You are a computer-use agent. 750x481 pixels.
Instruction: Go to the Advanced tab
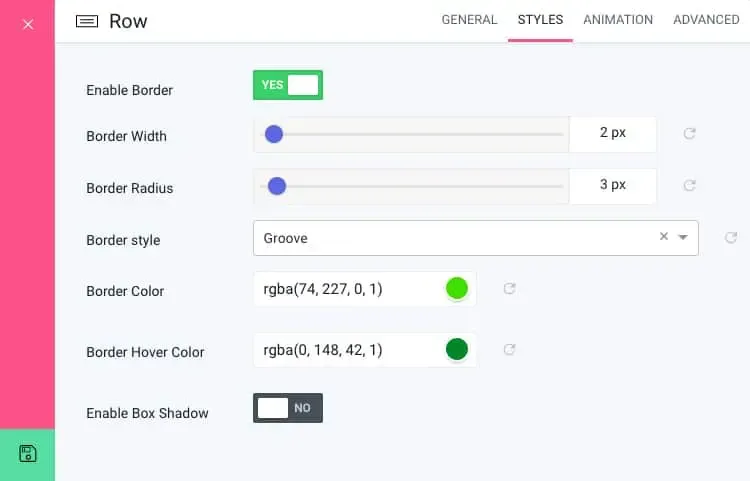click(x=706, y=20)
